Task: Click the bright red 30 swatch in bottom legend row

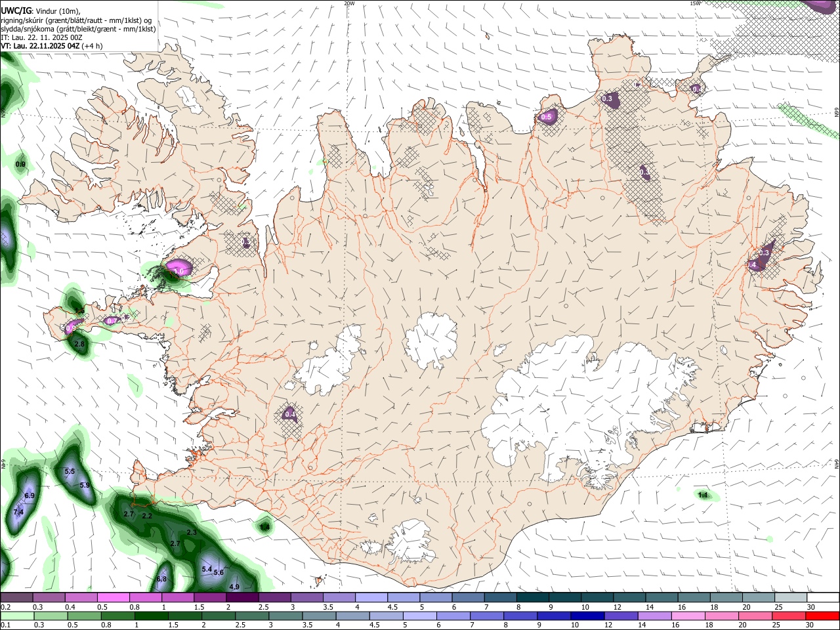Action: pos(822,616)
